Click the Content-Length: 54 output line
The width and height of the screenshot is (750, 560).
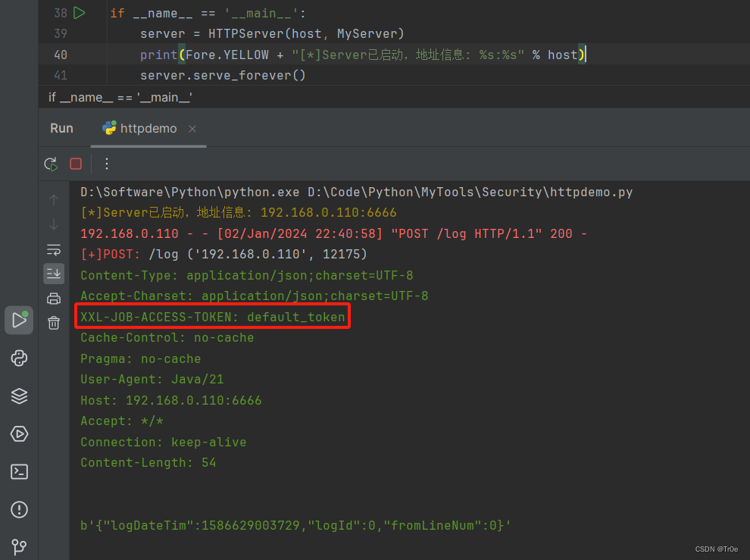pyautogui.click(x=148, y=462)
